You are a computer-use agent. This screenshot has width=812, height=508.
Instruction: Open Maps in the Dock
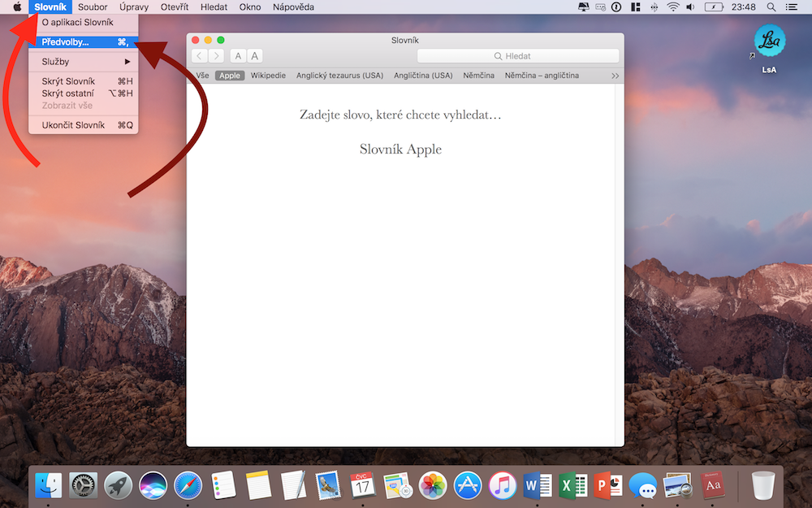coord(398,486)
